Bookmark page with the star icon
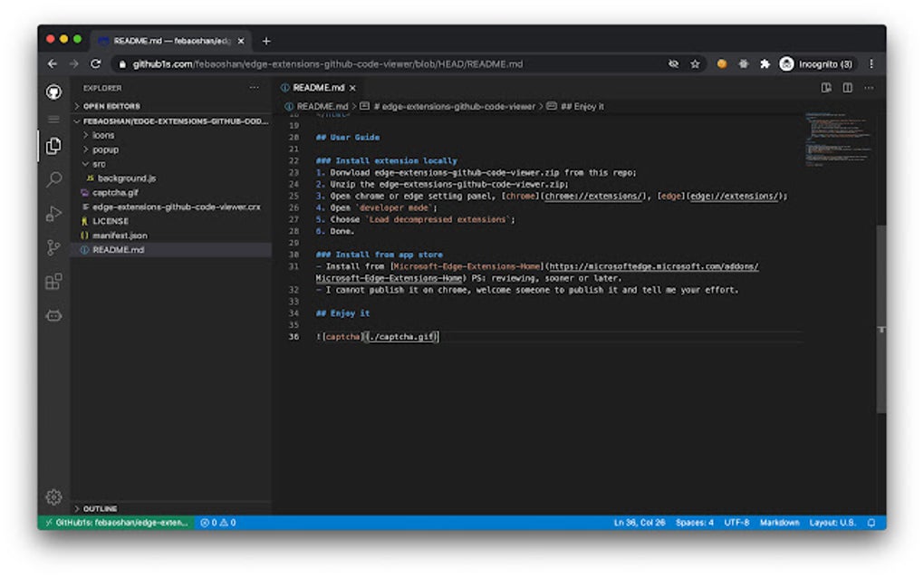Viewport: 924px width, 578px height. coord(695,64)
